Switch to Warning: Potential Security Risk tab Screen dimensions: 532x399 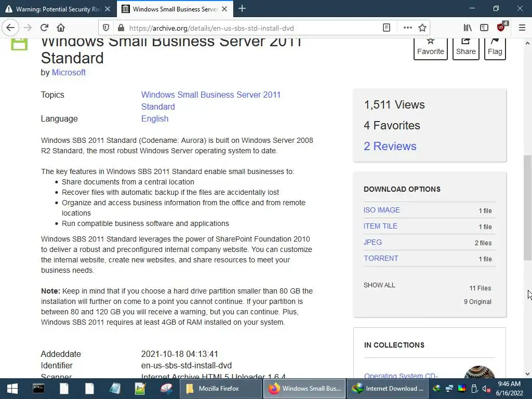click(58, 9)
